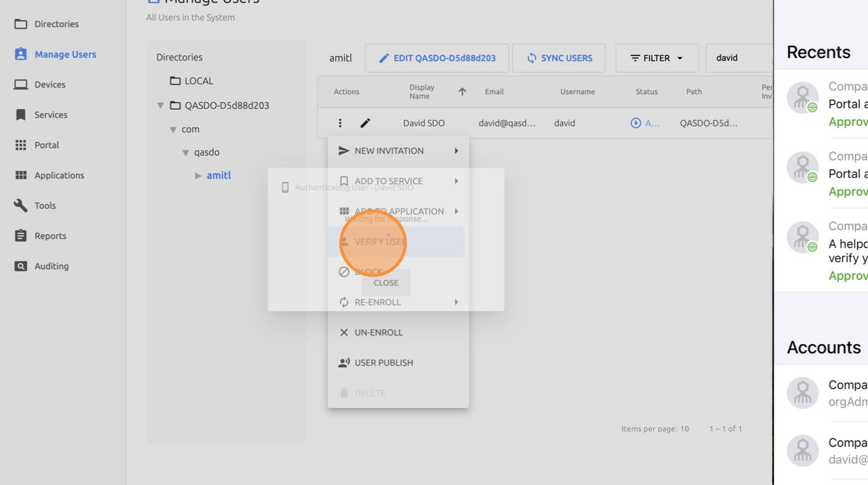Choose Re-enroll from the context menu
The image size is (868, 485).
pyautogui.click(x=398, y=302)
